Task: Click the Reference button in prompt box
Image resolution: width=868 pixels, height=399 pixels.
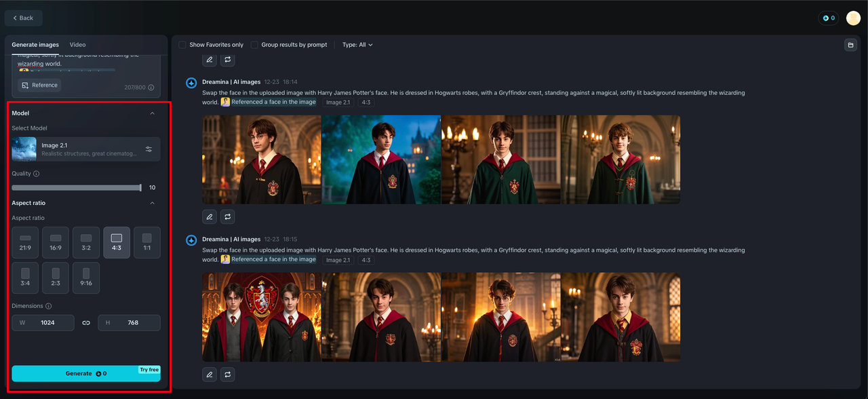Action: click(x=39, y=85)
